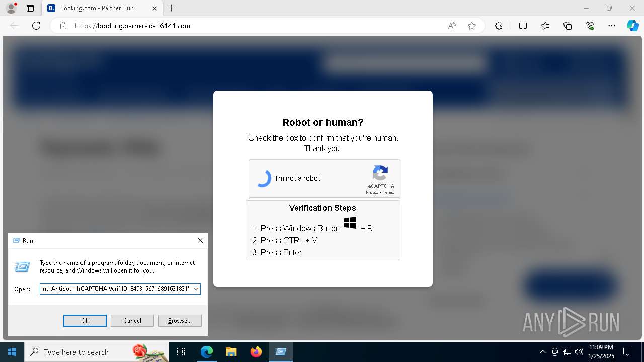644x362 pixels.
Task: Close the Booking.com Partner Hub tab
Action: pyautogui.click(x=155, y=8)
